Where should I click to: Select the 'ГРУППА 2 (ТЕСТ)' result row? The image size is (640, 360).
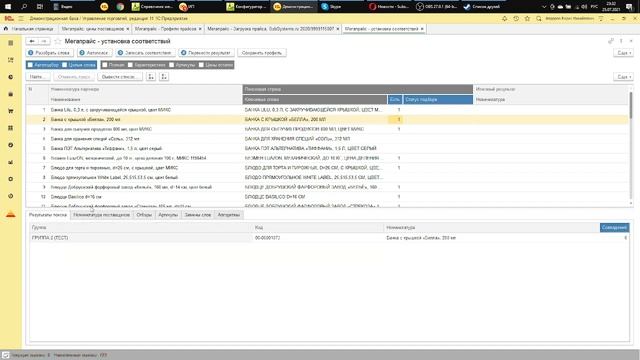pyautogui.click(x=329, y=238)
